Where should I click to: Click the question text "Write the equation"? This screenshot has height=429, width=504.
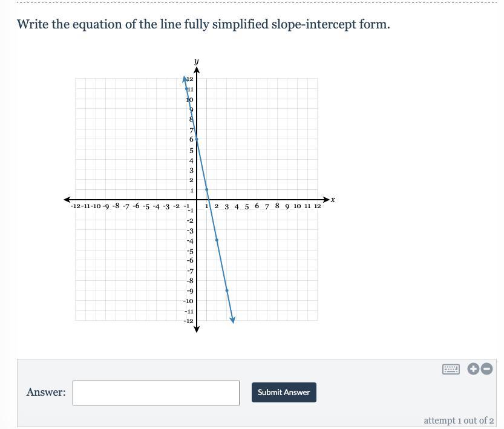click(x=73, y=25)
